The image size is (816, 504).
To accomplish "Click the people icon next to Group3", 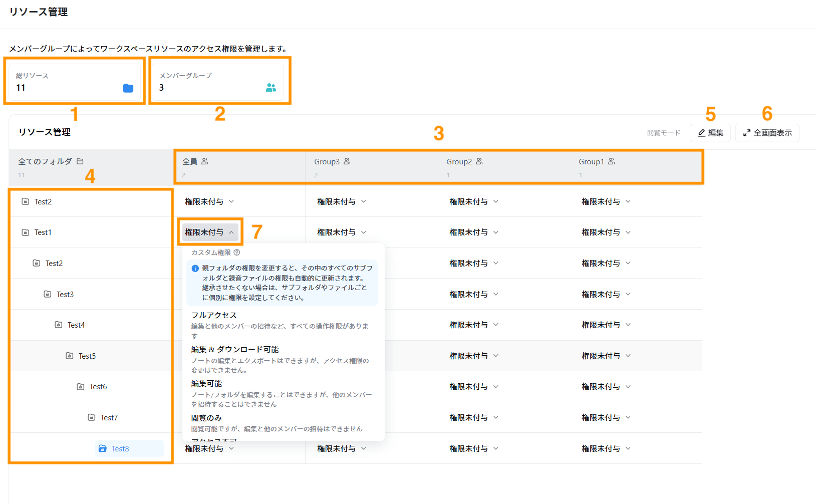I will (x=347, y=161).
